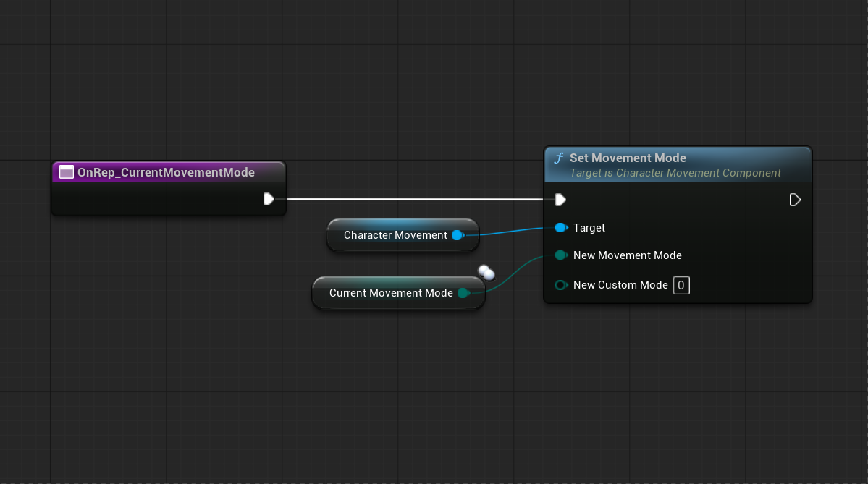
Task: Select the Set Movement Mode node by its title
Action: [628, 158]
